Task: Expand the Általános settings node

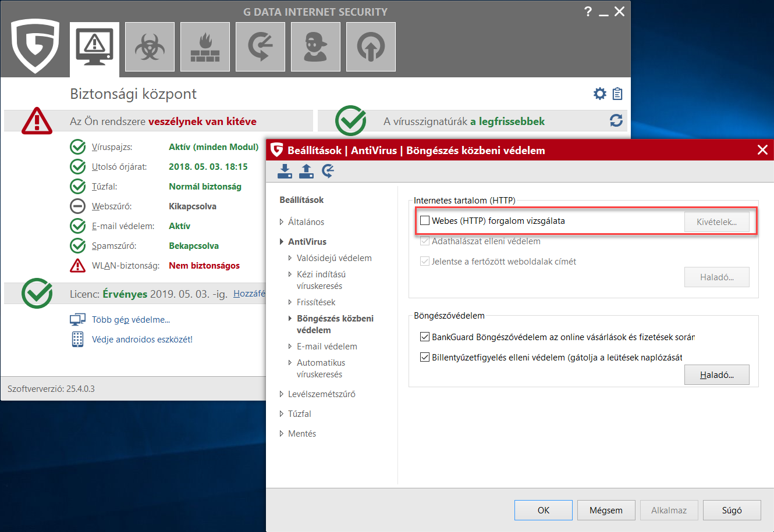Action: click(282, 222)
